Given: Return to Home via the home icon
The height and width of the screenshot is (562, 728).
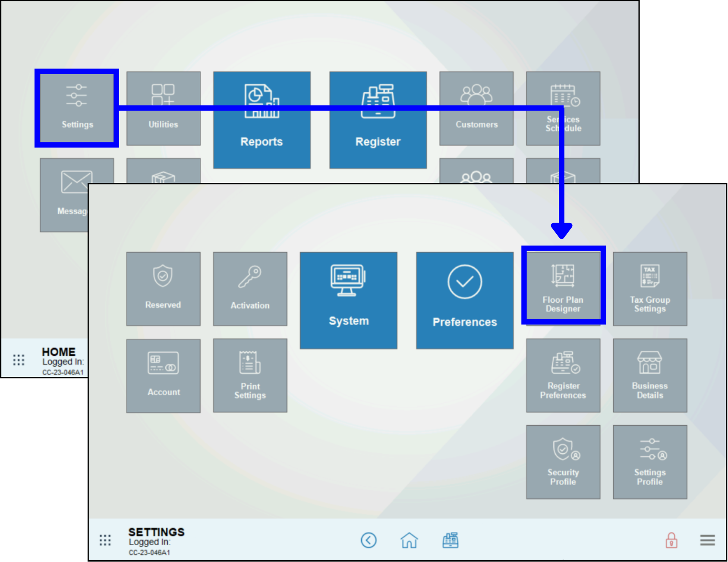Looking at the screenshot, I should coord(409,540).
